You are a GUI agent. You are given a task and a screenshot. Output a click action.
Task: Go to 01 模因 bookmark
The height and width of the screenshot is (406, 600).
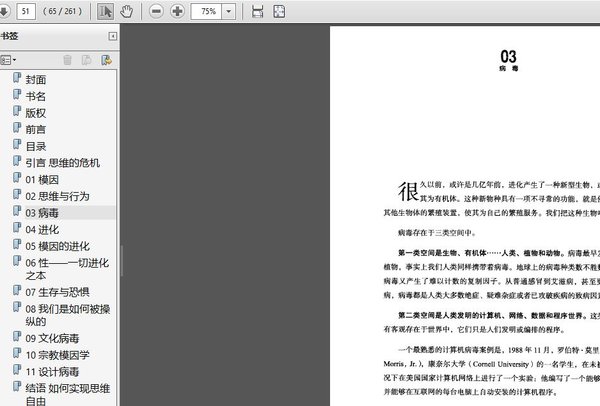coord(42,179)
